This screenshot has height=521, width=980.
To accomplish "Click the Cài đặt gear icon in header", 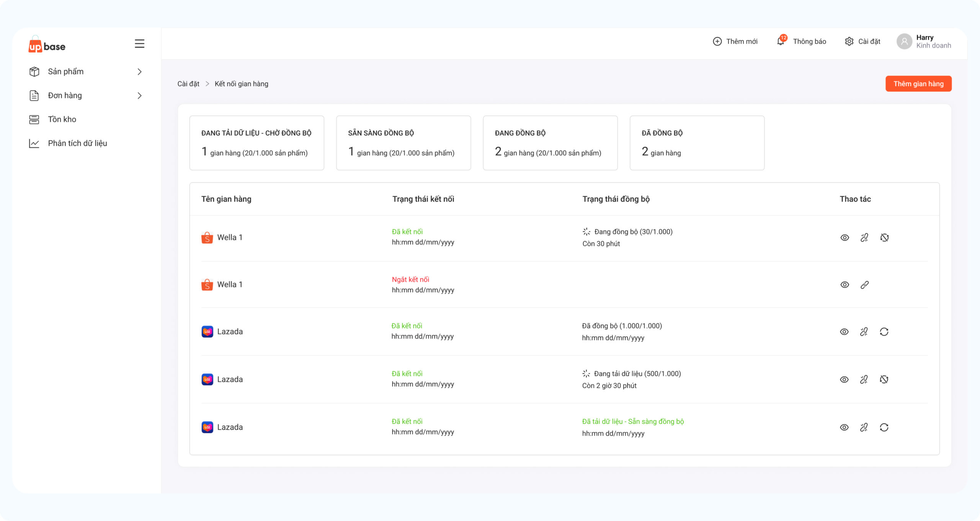I will click(849, 41).
